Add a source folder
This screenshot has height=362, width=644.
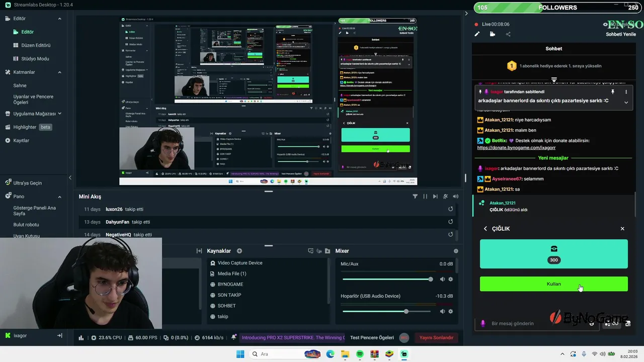coord(328,251)
